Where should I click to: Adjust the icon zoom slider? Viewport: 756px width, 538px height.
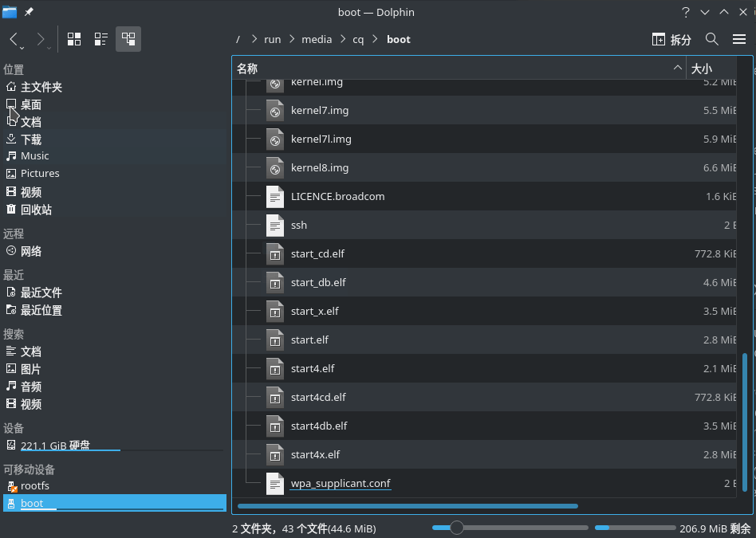click(x=457, y=528)
